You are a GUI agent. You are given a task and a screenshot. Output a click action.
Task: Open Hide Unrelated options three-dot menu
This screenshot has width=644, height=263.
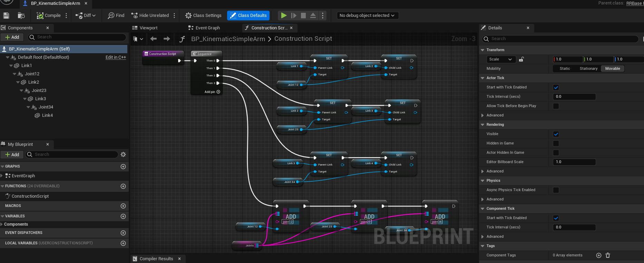pos(174,16)
